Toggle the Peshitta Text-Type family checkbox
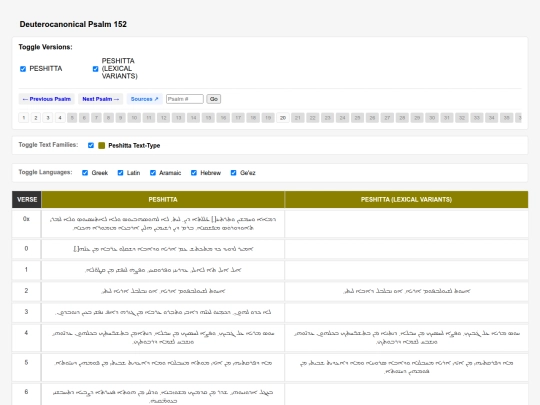Screen dimensions: 540x405 tap(91, 145)
